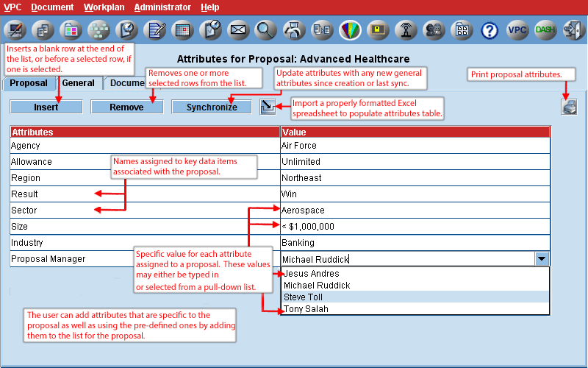The image size is (588, 368).
Task: Open the Workplan menu
Action: coord(104,7)
